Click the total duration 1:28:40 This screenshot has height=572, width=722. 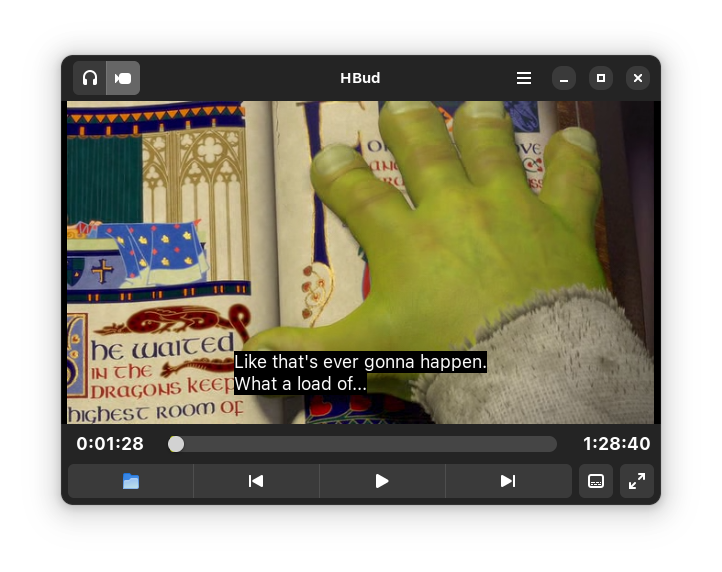click(617, 444)
